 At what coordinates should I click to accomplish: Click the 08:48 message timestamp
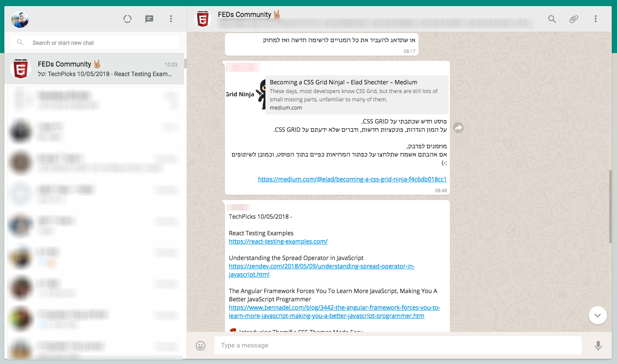click(441, 190)
